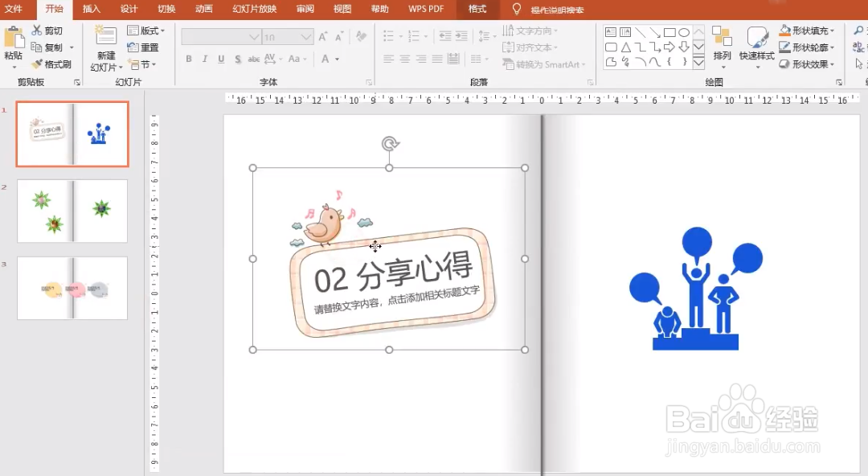This screenshot has height=476, width=868.
Task: Click the 剪切 (Cut) command
Action: pyautogui.click(x=47, y=30)
